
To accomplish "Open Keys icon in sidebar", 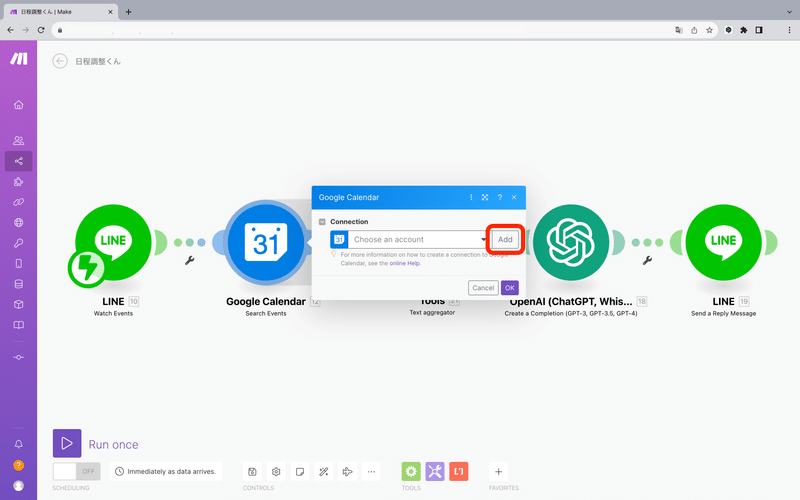I will coord(18,243).
